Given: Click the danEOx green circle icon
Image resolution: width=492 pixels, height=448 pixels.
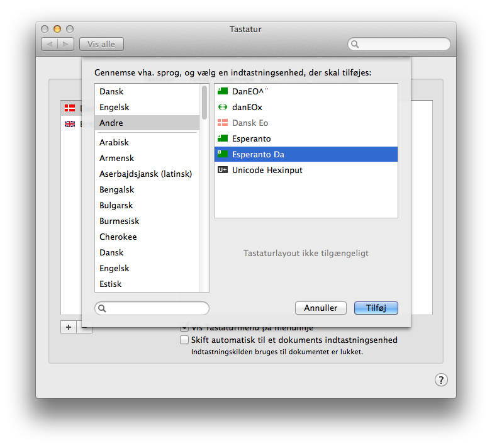Looking at the screenshot, I should pyautogui.click(x=222, y=107).
